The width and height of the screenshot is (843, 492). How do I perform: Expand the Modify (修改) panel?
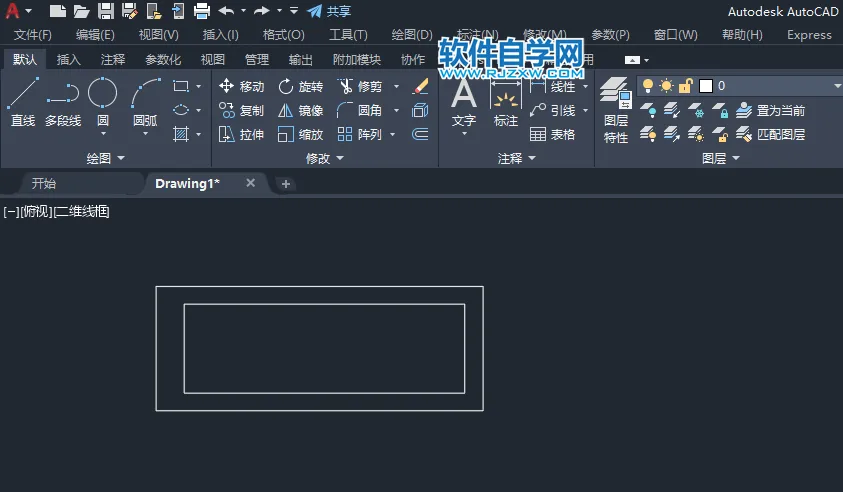click(325, 158)
